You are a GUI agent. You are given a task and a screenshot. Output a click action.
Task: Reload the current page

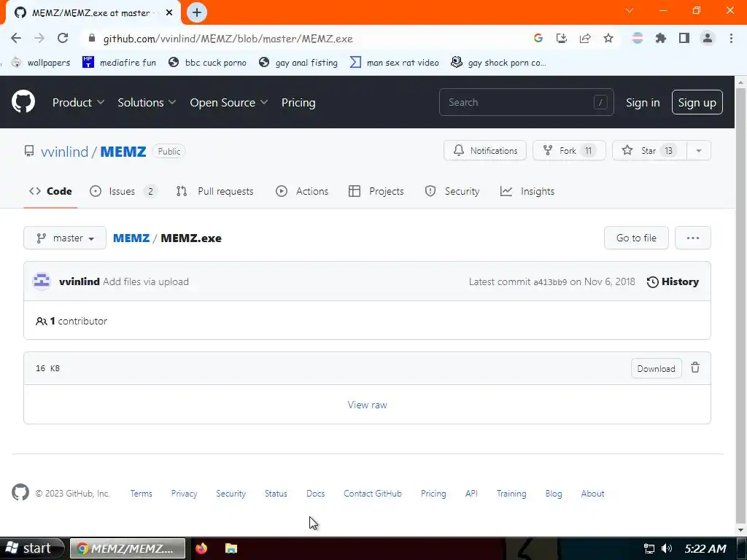pyautogui.click(x=63, y=39)
